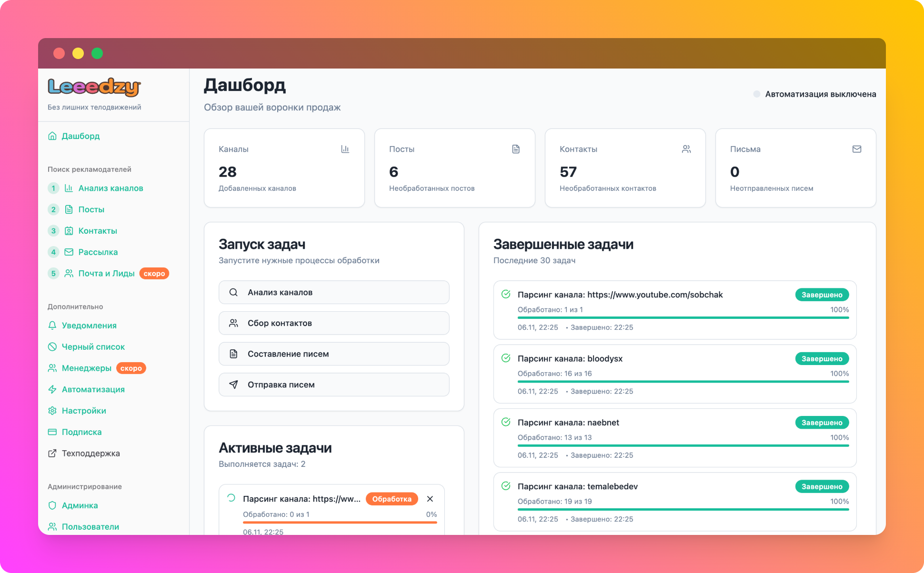This screenshot has height=573, width=924.
Task: Toggle the Автоматизация выключена status indicator
Action: coord(756,94)
